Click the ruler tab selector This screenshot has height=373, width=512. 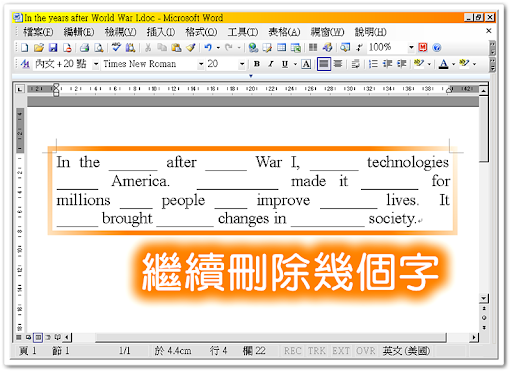20,89
